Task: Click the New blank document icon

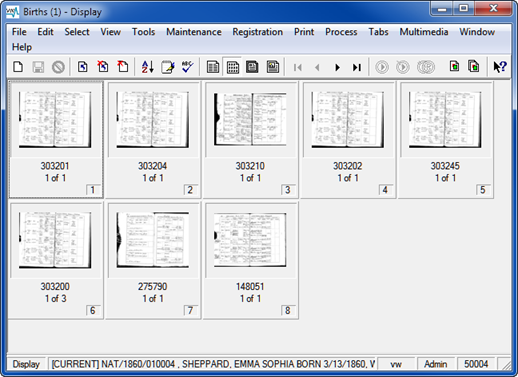Action: (x=18, y=67)
